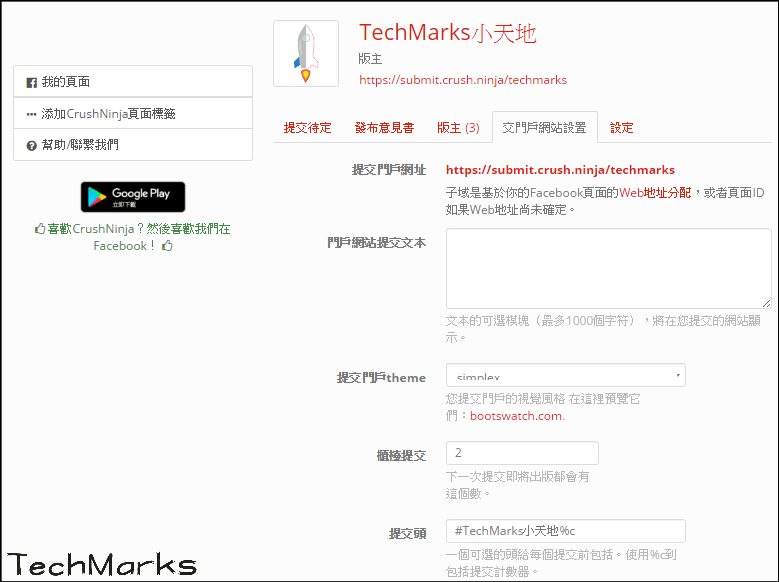The width and height of the screenshot is (779, 582).
Task: Open the bold portal URL link
Action: coord(560,170)
